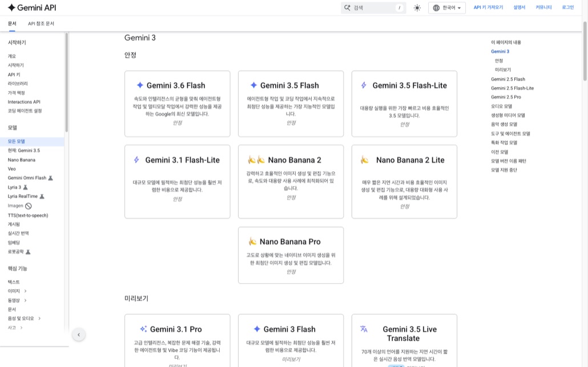The image size is (588, 367).
Task: Expand the 이미지 sidebar section
Action: click(x=25, y=291)
